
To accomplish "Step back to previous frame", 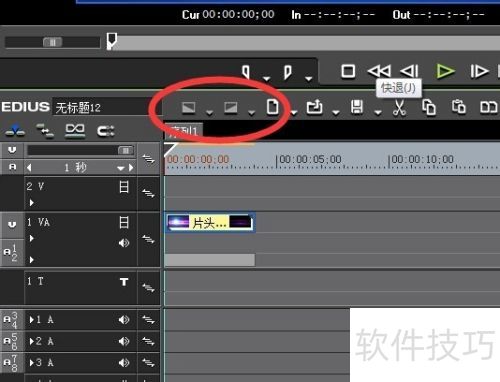I will coord(409,71).
